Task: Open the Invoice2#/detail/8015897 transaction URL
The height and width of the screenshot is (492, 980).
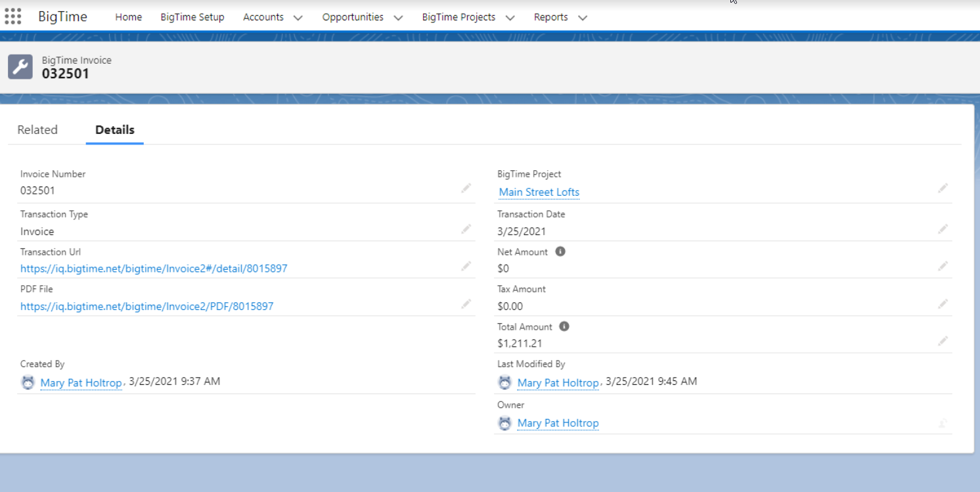Action: 154,268
